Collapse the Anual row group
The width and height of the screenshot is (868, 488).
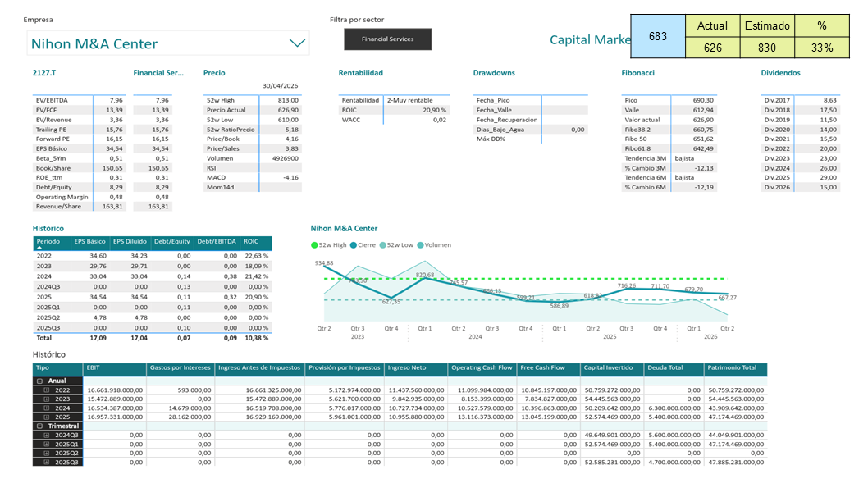coord(40,381)
